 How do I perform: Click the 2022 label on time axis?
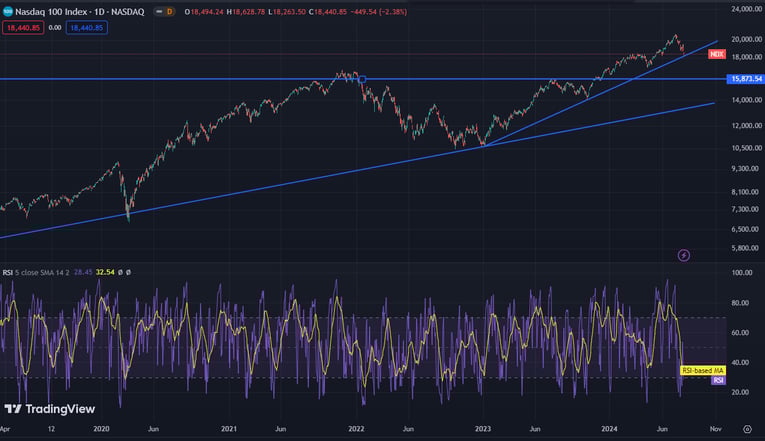pyautogui.click(x=356, y=429)
